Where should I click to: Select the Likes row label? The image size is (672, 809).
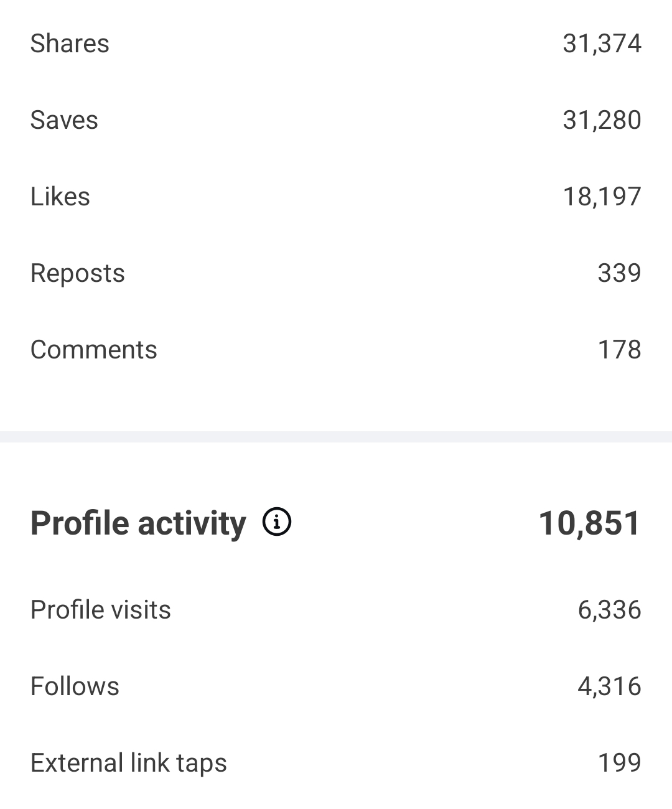(60, 197)
